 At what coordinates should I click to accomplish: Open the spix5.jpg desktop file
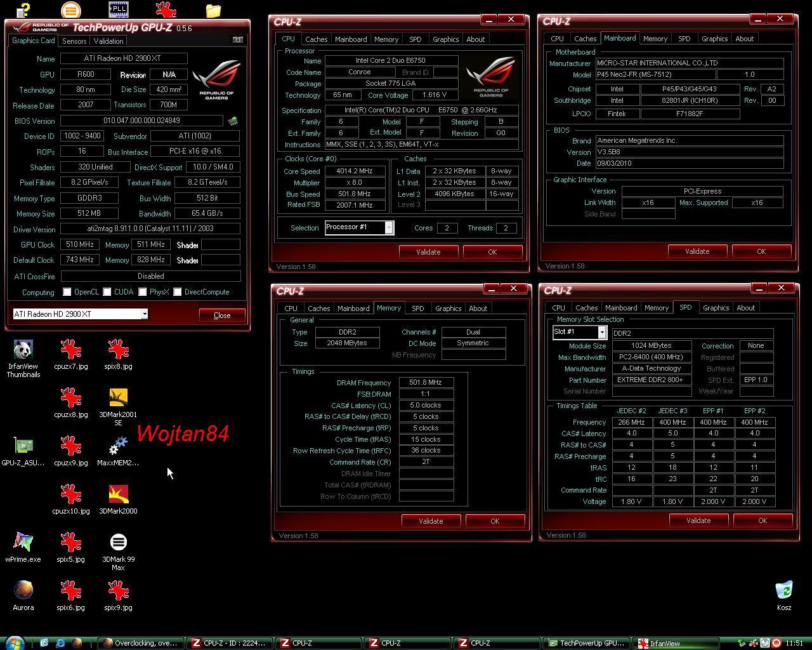(x=70, y=548)
